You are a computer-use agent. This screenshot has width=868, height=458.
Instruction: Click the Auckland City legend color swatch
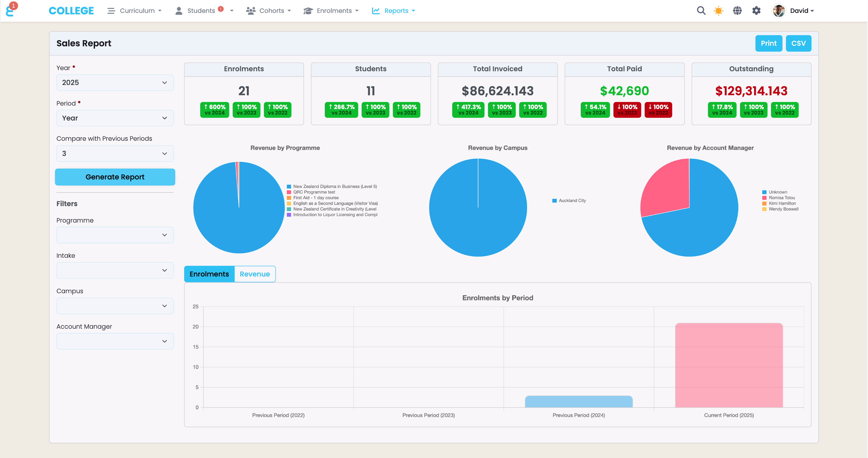click(x=554, y=201)
